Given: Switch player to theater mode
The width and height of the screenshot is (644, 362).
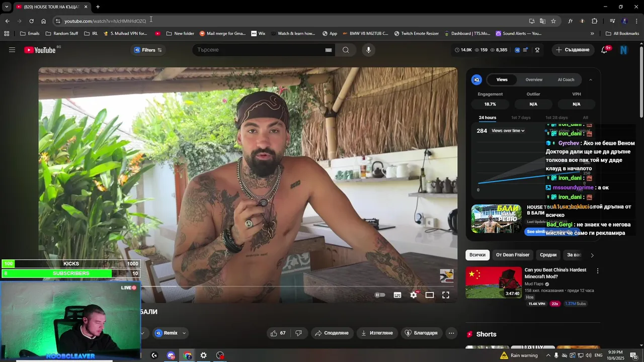Looking at the screenshot, I should [x=430, y=295].
